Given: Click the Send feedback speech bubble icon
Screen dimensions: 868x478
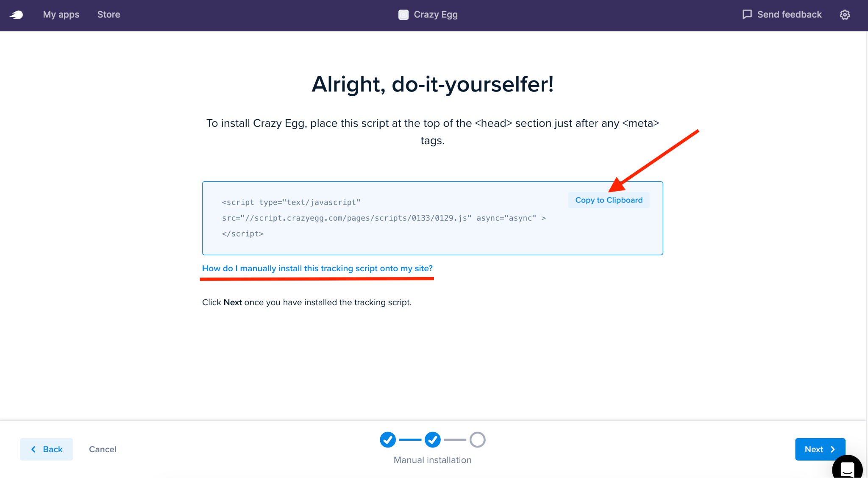Looking at the screenshot, I should (x=747, y=14).
